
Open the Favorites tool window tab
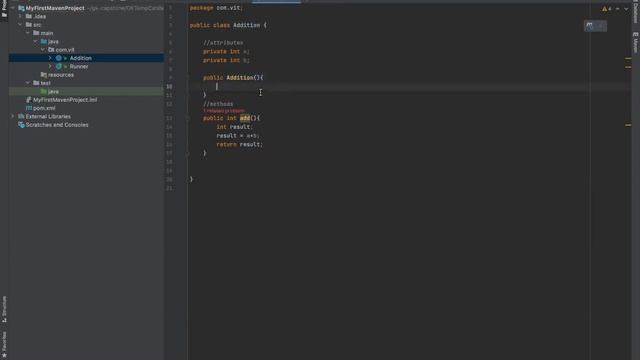point(4,343)
